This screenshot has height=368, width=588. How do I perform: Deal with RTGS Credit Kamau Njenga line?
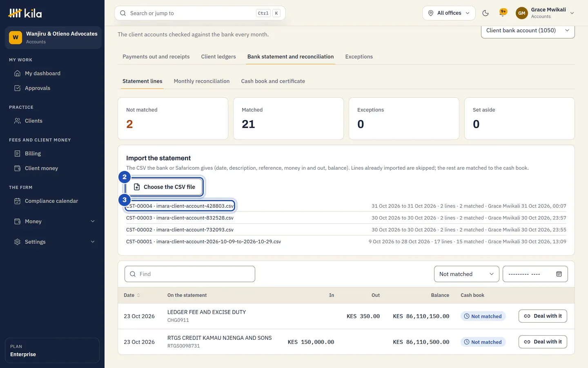[543, 342]
